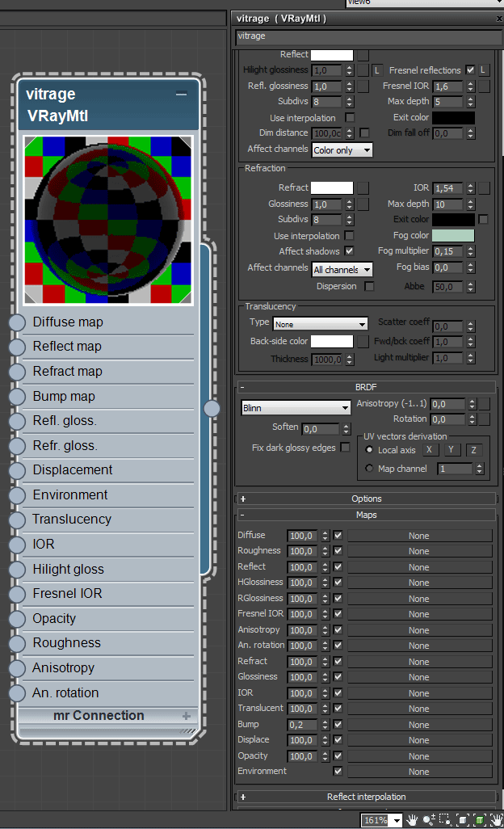
Task: Open the BRDF Blinn type dropdown
Action: point(296,407)
